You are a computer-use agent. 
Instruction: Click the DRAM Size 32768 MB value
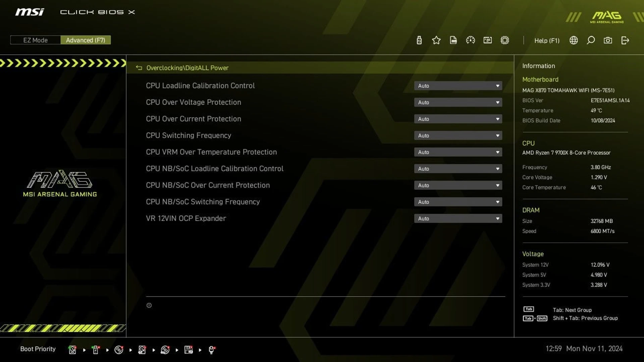click(x=602, y=221)
